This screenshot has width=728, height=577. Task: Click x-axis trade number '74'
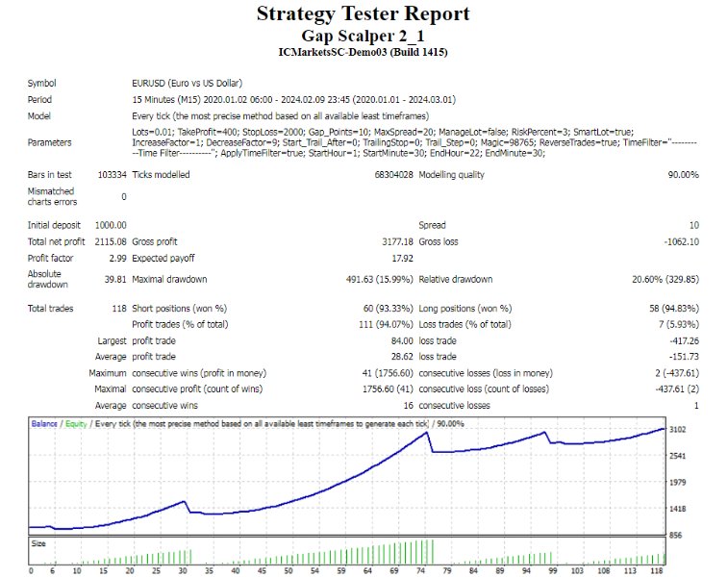point(420,571)
